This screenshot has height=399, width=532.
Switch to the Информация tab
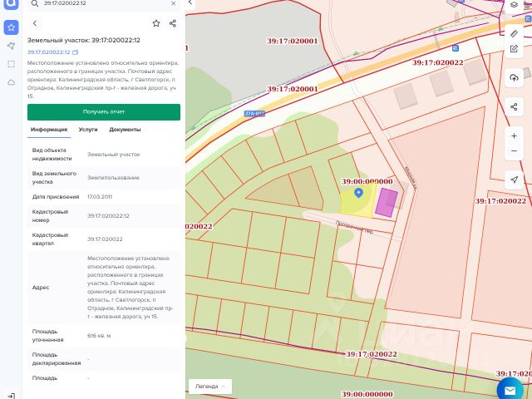click(49, 130)
